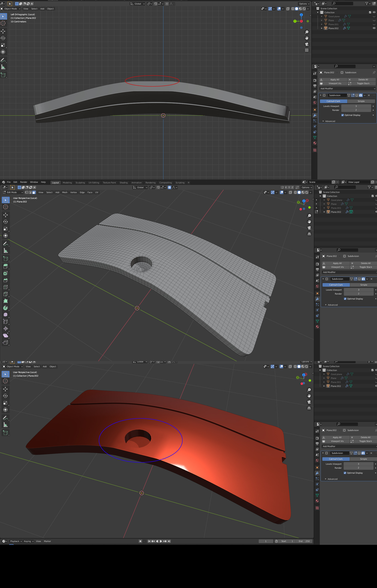Switch to the UV Editing workspace tab
Screen dimensions: 377x588
point(94,182)
